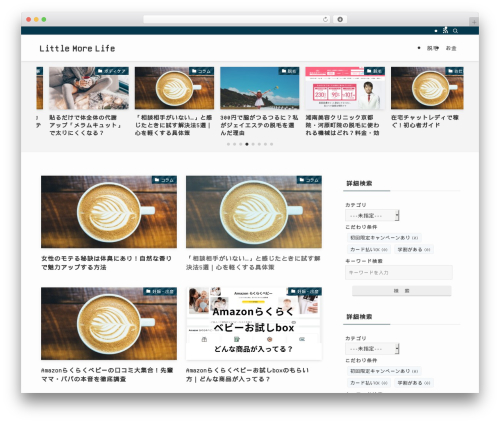Select the fifth carousel pagination dot
Viewport: 500px width, 423px height.
point(253,144)
